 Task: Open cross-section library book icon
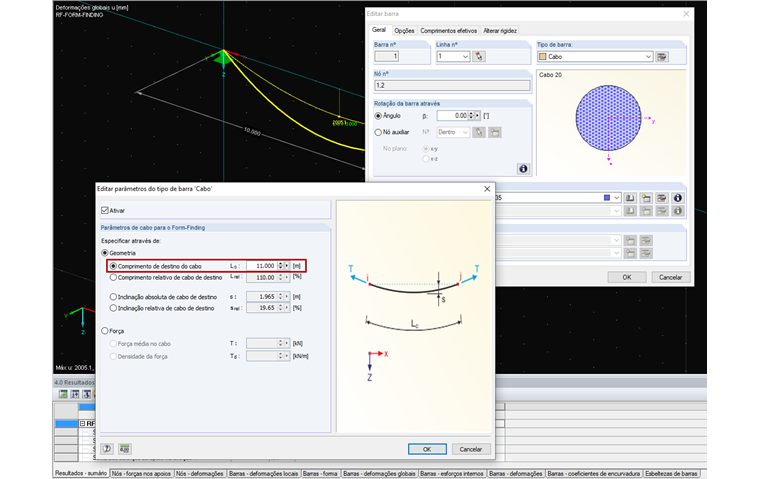[630, 198]
